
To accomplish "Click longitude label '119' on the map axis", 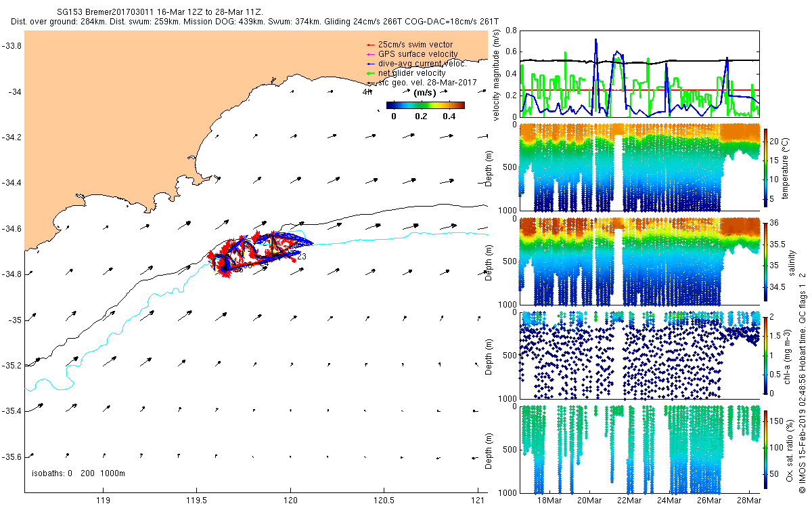I will tap(104, 501).
